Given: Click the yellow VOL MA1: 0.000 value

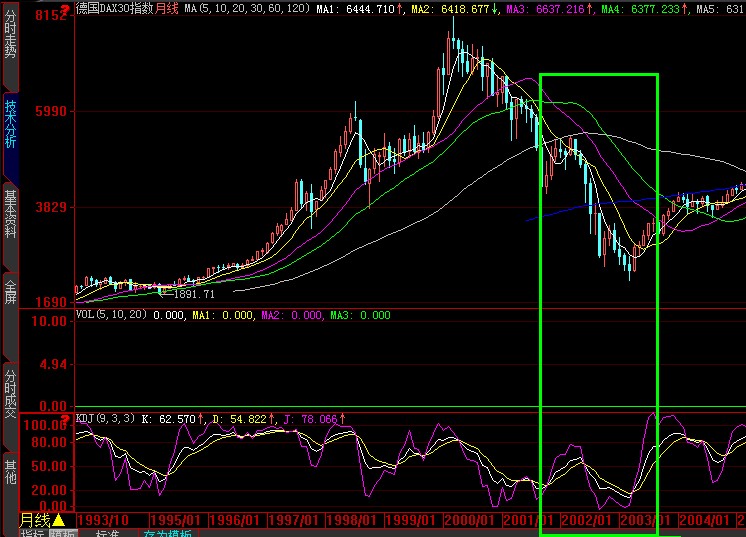Looking at the screenshot, I should [x=222, y=315].
